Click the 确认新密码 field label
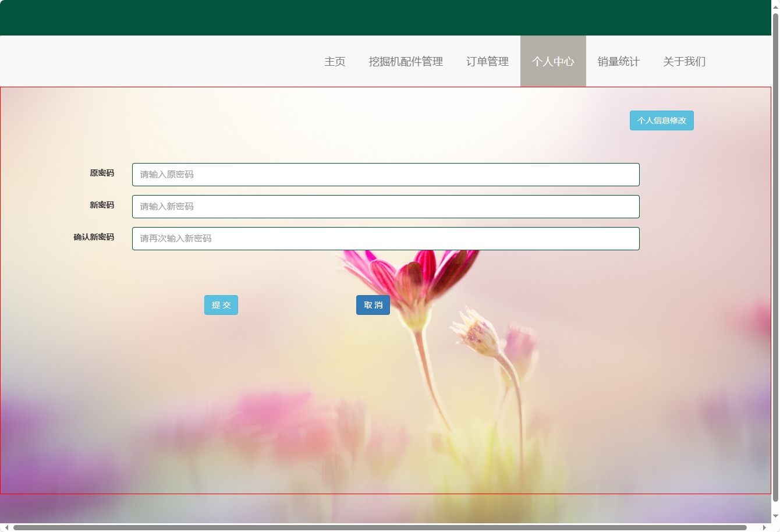 point(94,237)
